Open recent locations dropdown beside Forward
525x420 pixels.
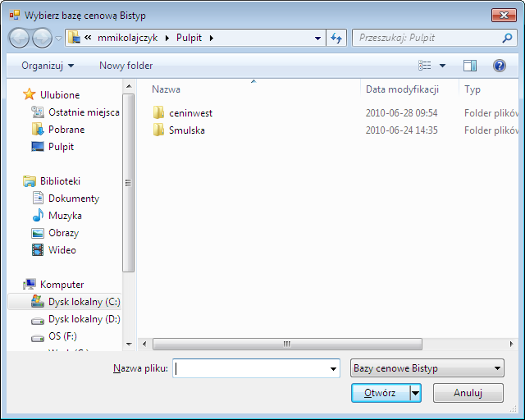58,39
